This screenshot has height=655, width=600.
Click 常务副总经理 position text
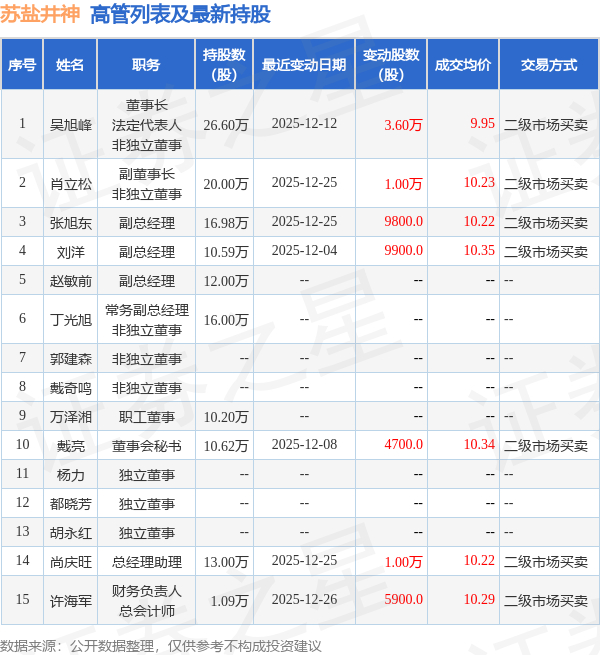(147, 310)
